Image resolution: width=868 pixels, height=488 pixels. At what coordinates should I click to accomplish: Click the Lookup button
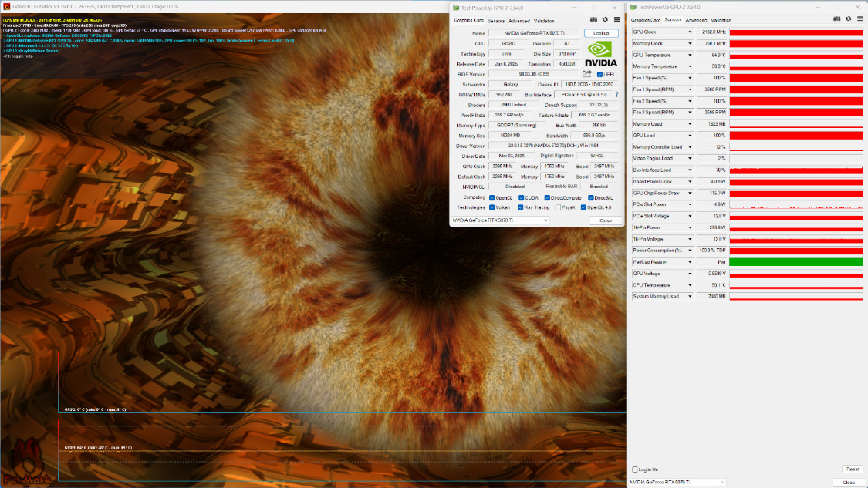tap(601, 33)
